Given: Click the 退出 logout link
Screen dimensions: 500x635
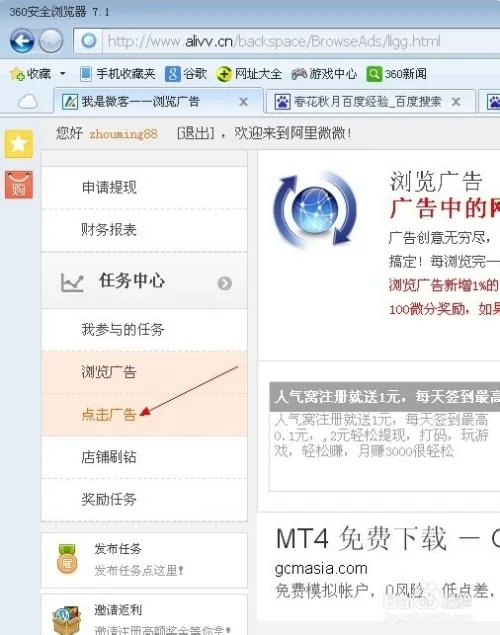Looking at the screenshot, I should pos(196,133).
